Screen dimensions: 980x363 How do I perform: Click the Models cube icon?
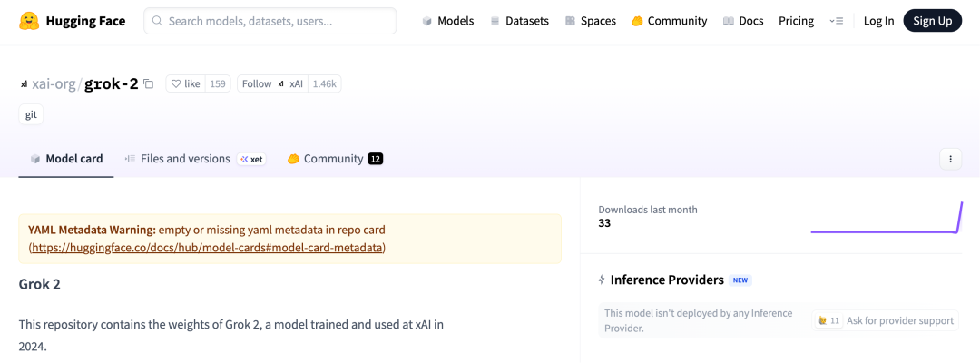[427, 21]
